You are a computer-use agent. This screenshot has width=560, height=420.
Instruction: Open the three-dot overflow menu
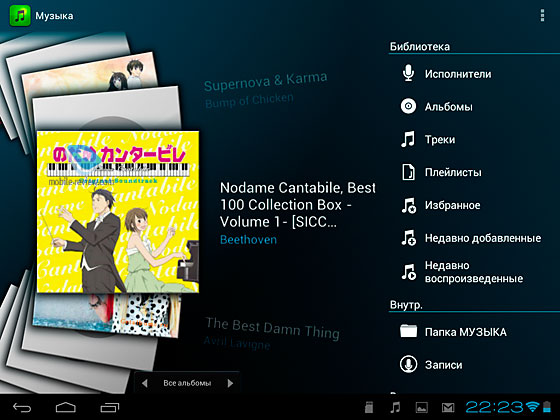click(542, 16)
